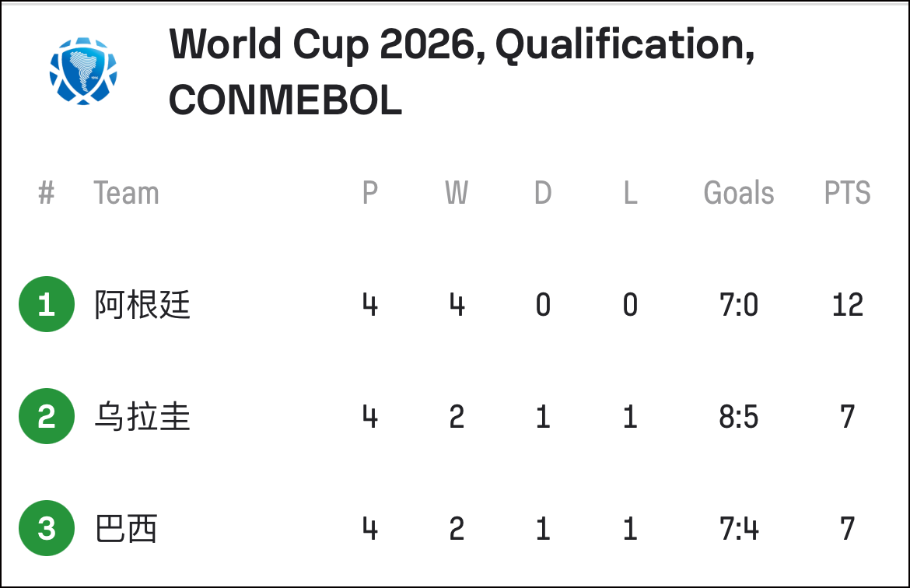This screenshot has width=910, height=588.
Task: Click the Team column header
Action: pos(126,193)
